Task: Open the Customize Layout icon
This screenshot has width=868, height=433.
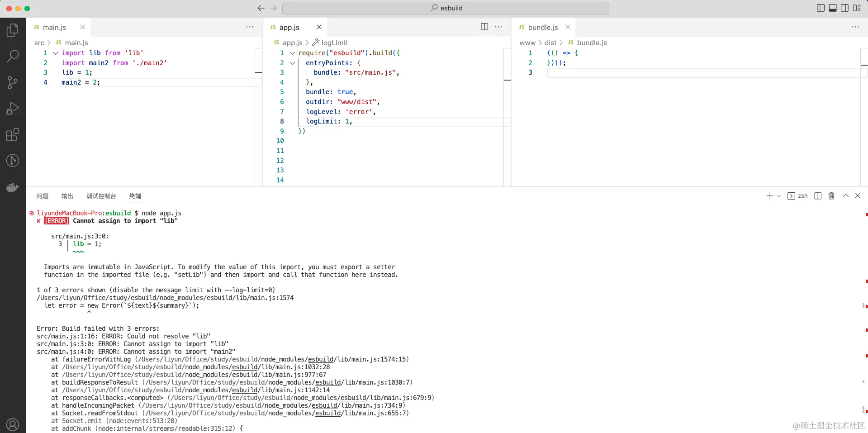Action: (857, 8)
